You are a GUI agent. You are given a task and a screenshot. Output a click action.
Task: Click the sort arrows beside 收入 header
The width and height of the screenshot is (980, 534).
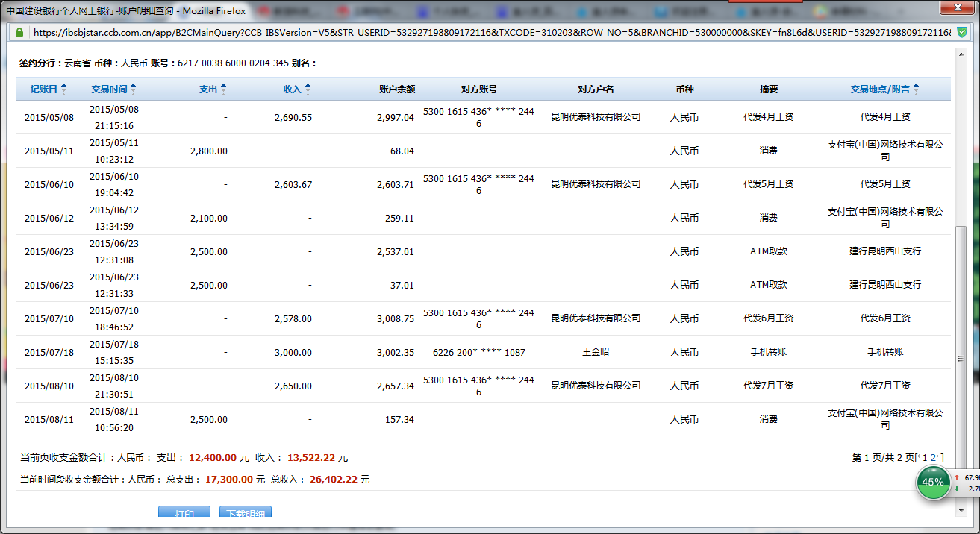(x=308, y=89)
